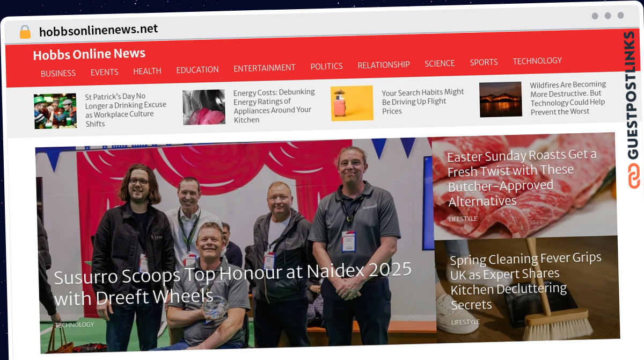Read Search Habits flight prices headline
This screenshot has width=644, height=360.
pyautogui.click(x=423, y=102)
